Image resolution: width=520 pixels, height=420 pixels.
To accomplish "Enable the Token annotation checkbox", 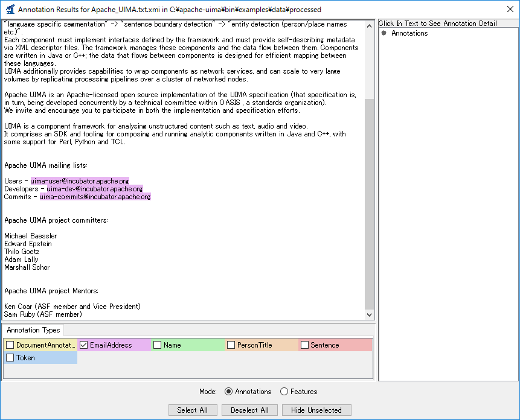I will (10, 358).
